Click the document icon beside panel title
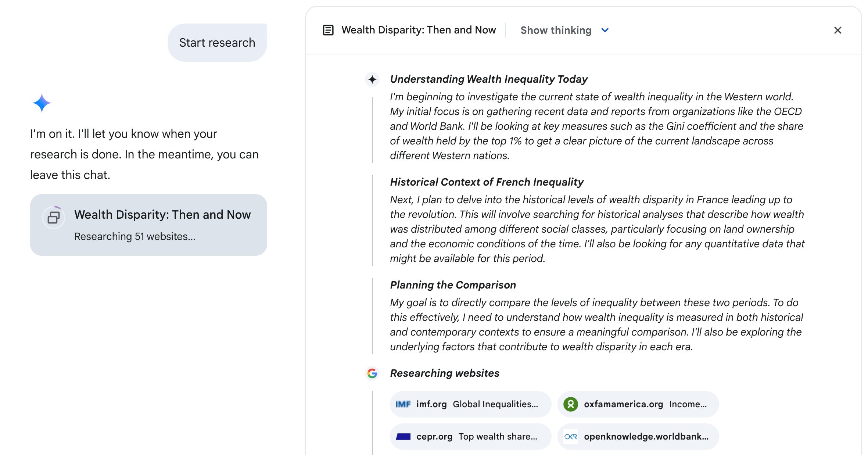The width and height of the screenshot is (868, 455). point(328,30)
